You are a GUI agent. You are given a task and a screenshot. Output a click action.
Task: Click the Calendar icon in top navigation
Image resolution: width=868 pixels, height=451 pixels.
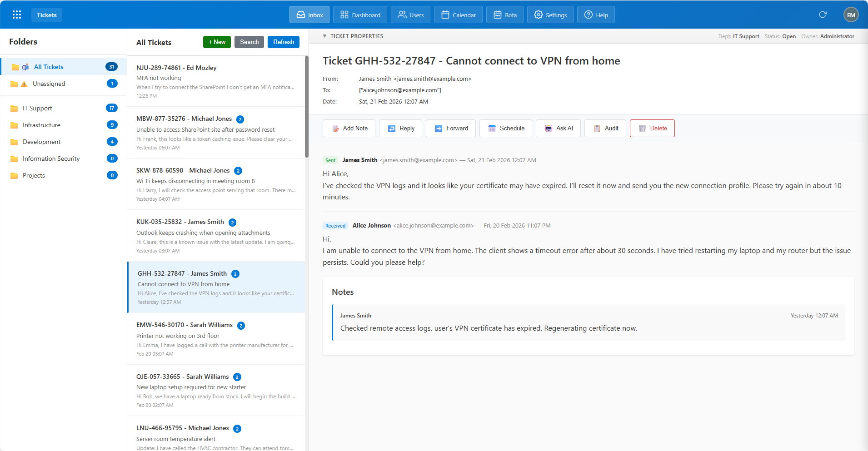(445, 15)
